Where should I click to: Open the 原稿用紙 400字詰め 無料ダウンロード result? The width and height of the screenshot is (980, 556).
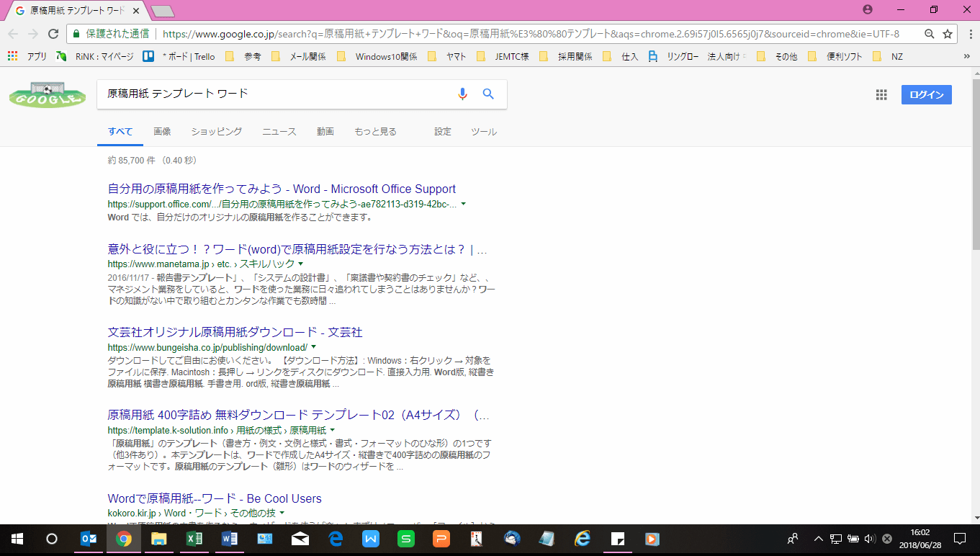point(298,415)
